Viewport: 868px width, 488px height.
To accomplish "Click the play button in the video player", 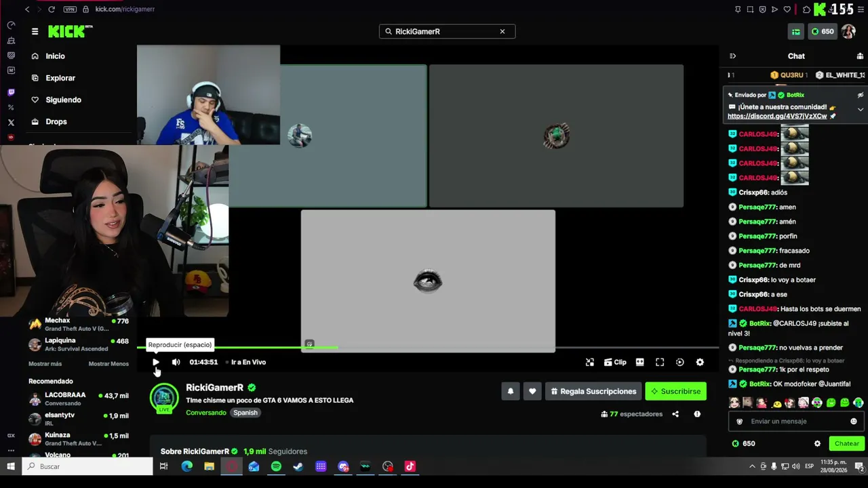I will click(x=156, y=362).
